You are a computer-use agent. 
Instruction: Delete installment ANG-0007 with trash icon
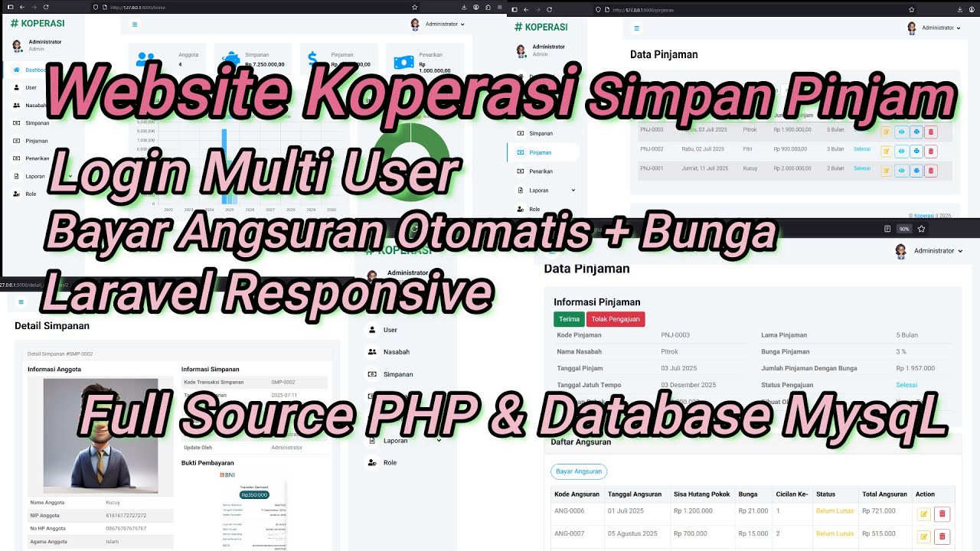click(x=942, y=536)
